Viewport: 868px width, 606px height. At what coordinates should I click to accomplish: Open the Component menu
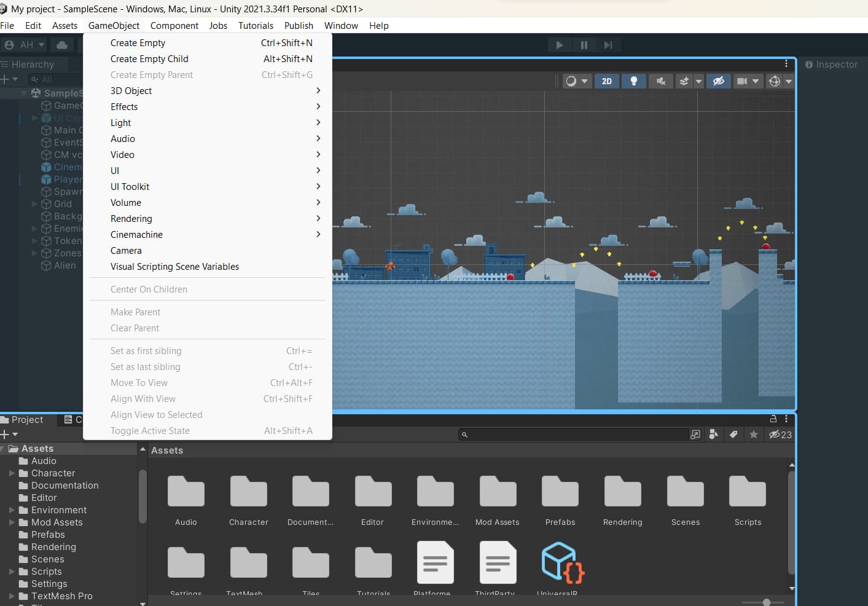coord(174,25)
